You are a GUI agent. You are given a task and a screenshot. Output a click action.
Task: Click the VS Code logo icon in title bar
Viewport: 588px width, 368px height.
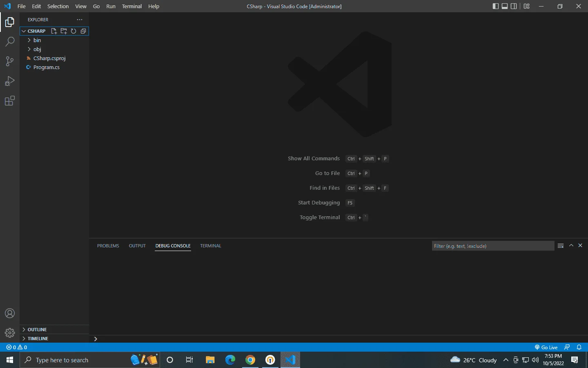pyautogui.click(x=7, y=6)
